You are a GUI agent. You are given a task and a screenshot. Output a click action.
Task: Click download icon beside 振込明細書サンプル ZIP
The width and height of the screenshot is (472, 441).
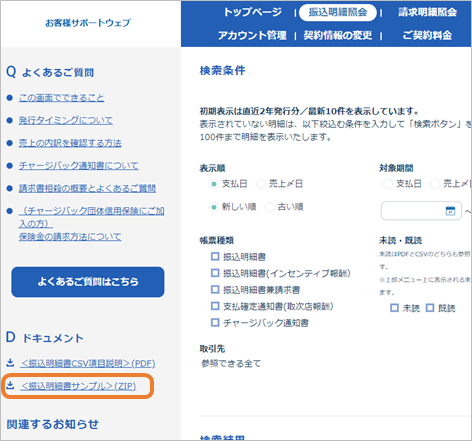[x=10, y=385]
